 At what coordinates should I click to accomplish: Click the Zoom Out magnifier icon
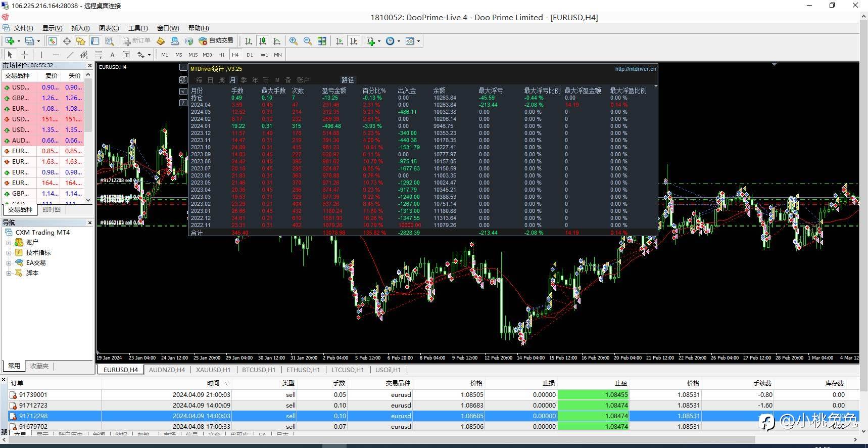click(x=307, y=41)
